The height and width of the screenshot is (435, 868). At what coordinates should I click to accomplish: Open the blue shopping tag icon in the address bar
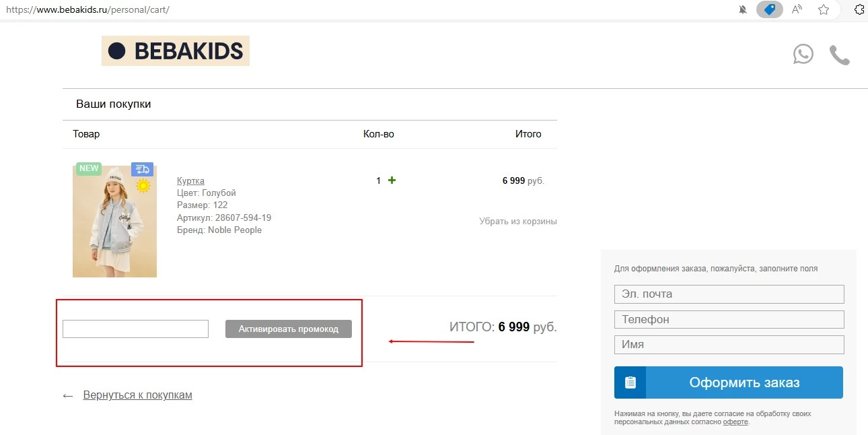click(x=769, y=9)
